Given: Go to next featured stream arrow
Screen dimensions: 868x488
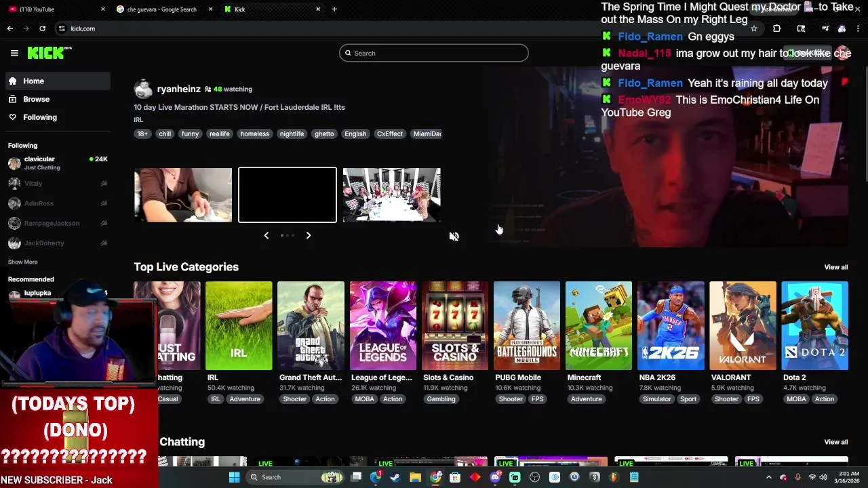Looking at the screenshot, I should point(309,235).
